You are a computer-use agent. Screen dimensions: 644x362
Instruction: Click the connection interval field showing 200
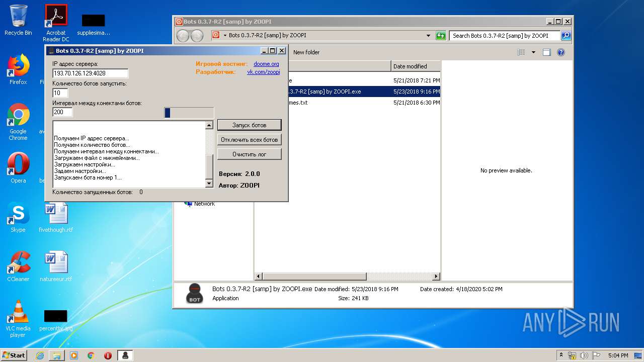63,112
